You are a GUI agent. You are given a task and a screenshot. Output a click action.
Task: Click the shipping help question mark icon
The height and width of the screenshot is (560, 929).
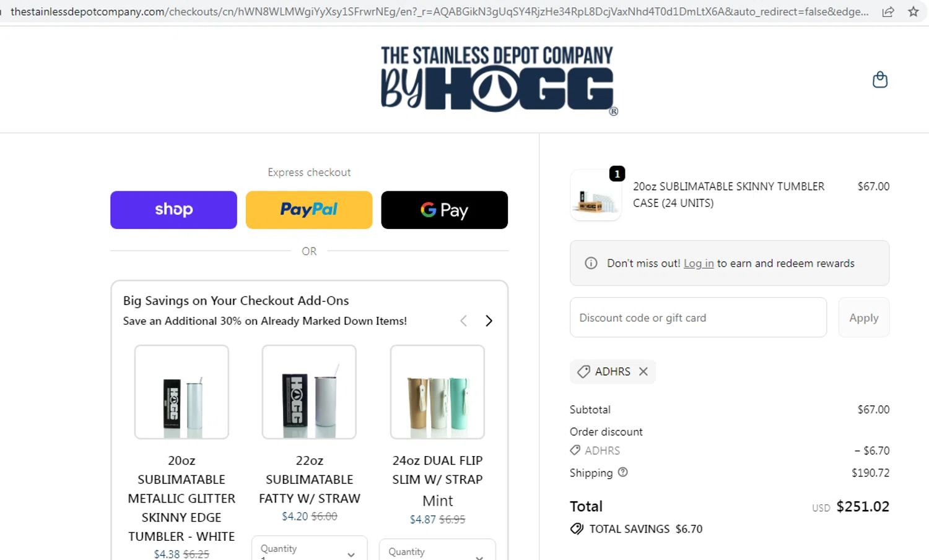(623, 472)
